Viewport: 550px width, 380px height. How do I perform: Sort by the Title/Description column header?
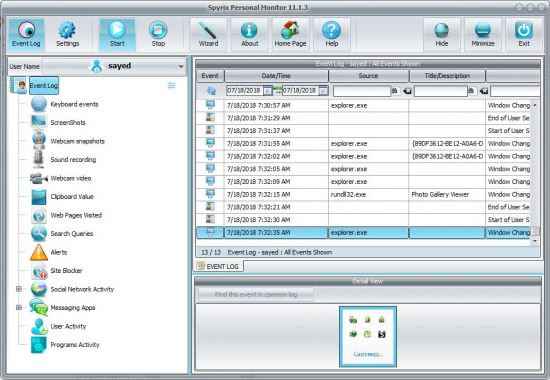tap(447, 76)
